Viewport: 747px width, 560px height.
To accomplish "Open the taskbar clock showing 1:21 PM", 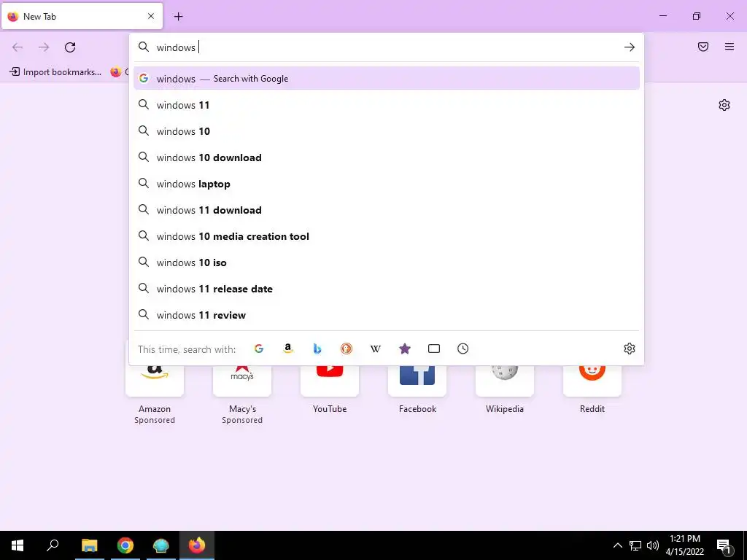I will click(x=684, y=545).
